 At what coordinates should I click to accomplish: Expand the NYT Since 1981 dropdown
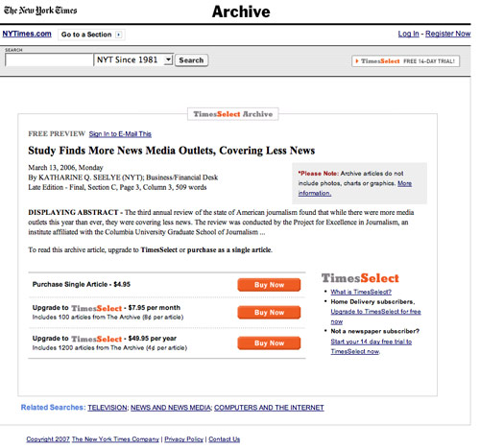pyautogui.click(x=168, y=59)
